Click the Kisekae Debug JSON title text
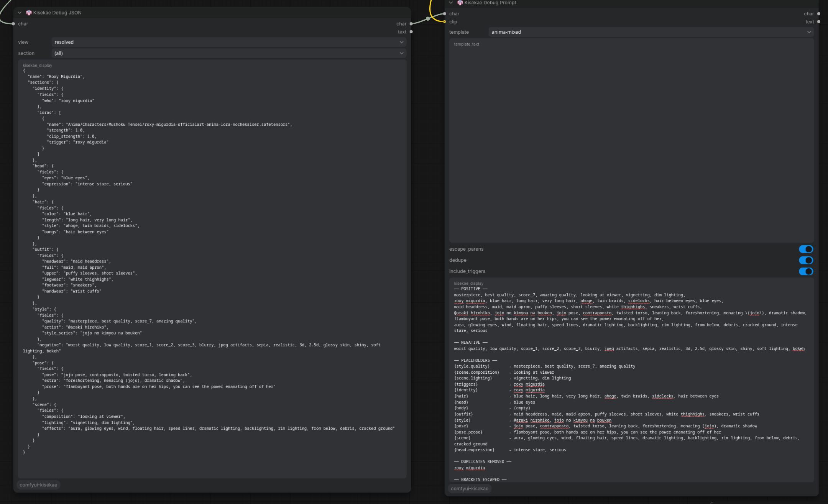Viewport: 828px width, 504px height. click(58, 13)
